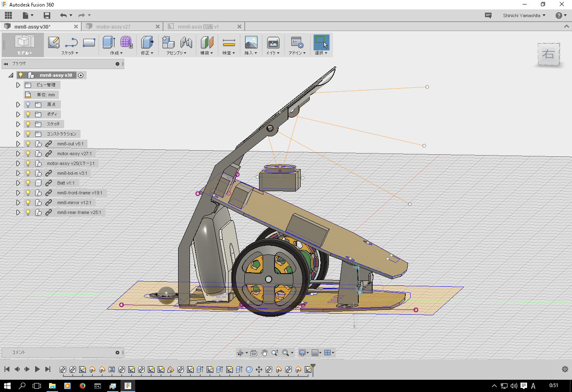Undo the last action
The image size is (572, 392).
tap(63, 16)
